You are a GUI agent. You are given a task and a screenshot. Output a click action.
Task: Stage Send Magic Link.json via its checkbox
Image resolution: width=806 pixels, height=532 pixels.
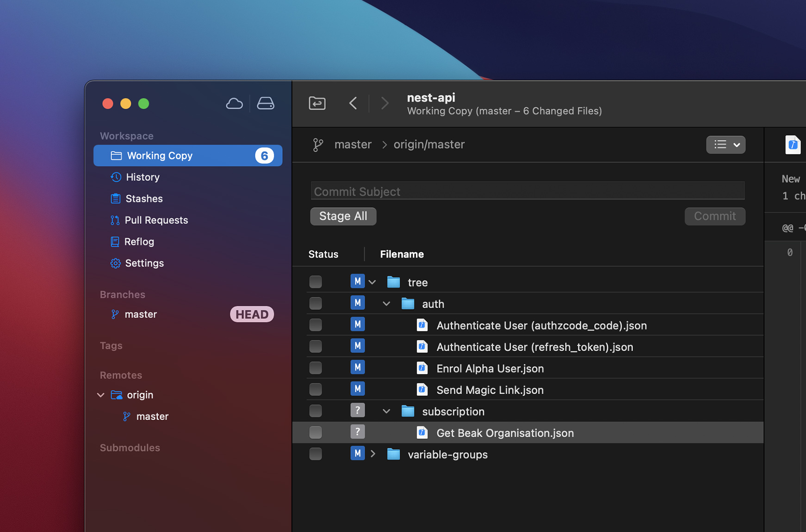(316, 389)
